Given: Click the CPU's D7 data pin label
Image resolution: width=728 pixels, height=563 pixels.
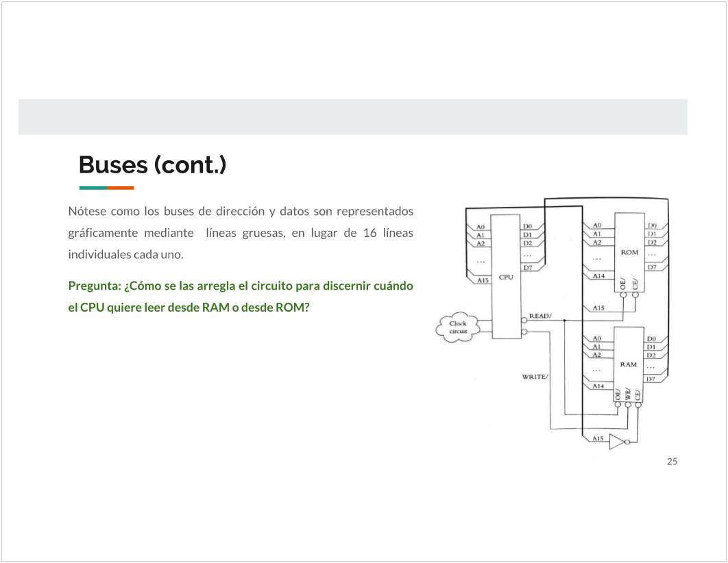Looking at the screenshot, I should click(x=528, y=268).
